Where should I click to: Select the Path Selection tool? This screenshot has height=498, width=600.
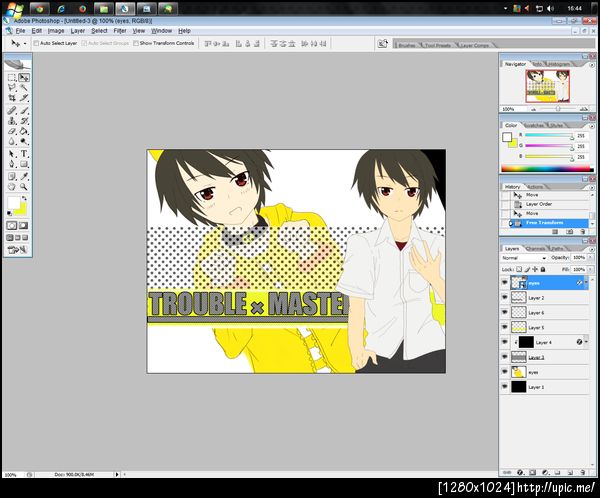tap(12, 154)
